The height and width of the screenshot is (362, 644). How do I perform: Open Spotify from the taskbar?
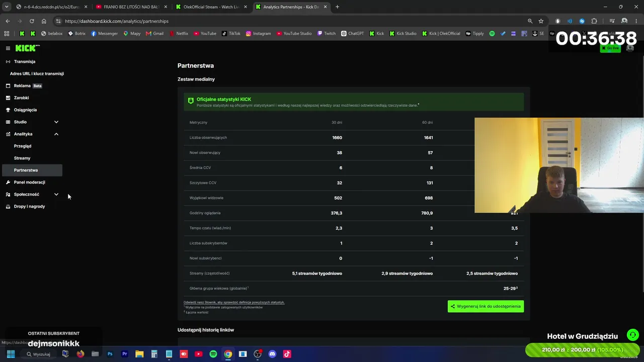coord(213,354)
